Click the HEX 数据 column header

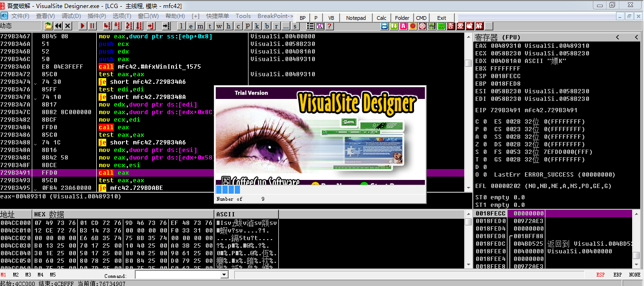(123, 214)
